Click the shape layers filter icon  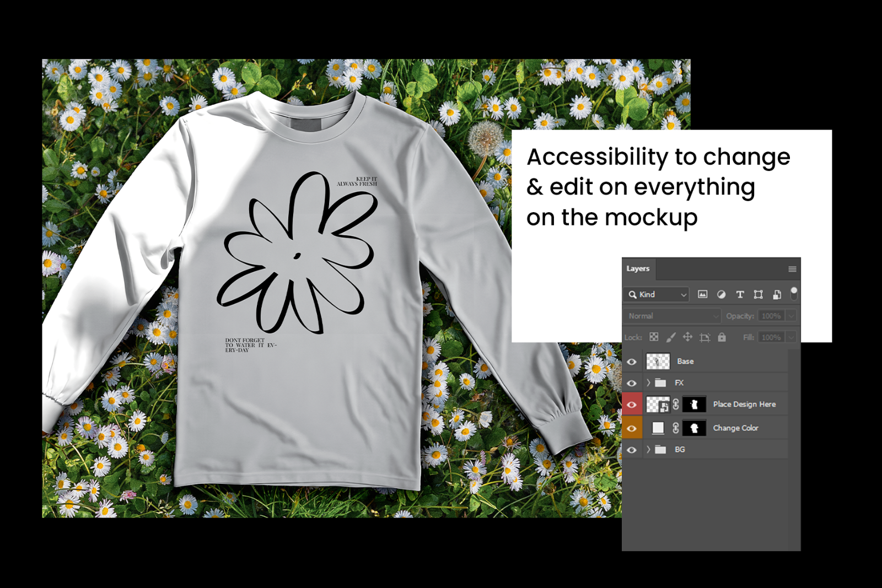click(x=760, y=294)
